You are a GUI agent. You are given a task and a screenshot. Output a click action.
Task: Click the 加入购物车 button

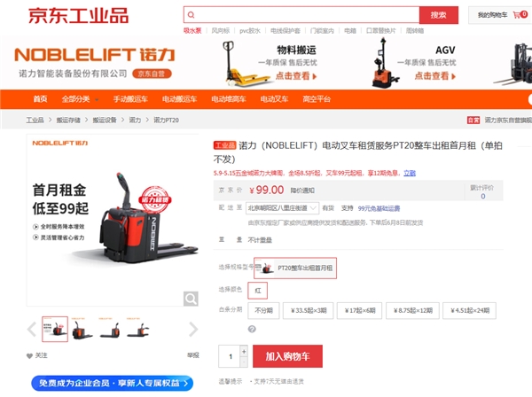(287, 356)
